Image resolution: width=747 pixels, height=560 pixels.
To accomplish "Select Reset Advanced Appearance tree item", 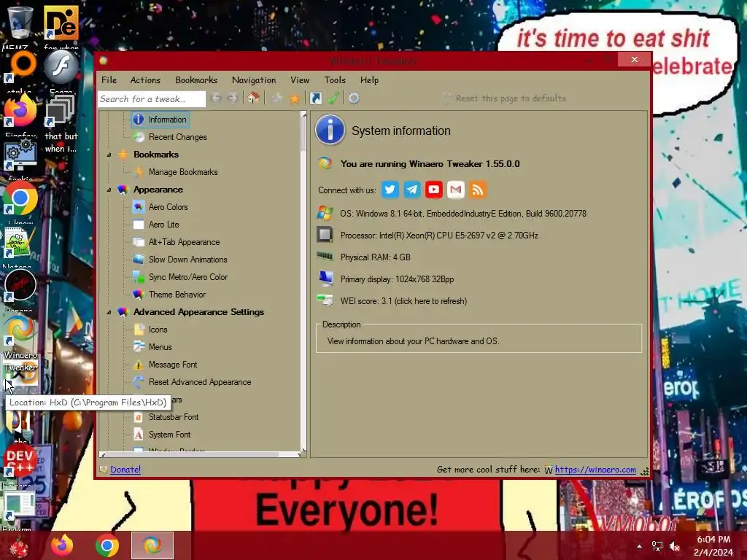I will click(x=200, y=382).
